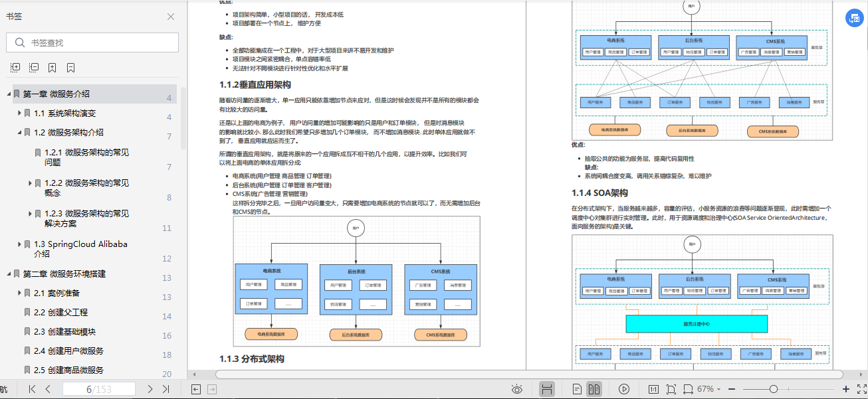Collapse the 1.2 微服务架构介绍 node

tap(19, 132)
